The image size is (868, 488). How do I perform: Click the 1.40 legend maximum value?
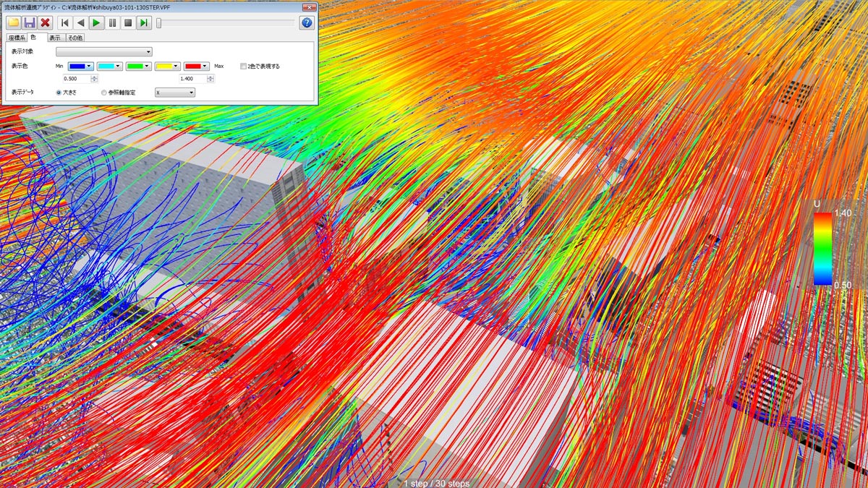point(842,213)
